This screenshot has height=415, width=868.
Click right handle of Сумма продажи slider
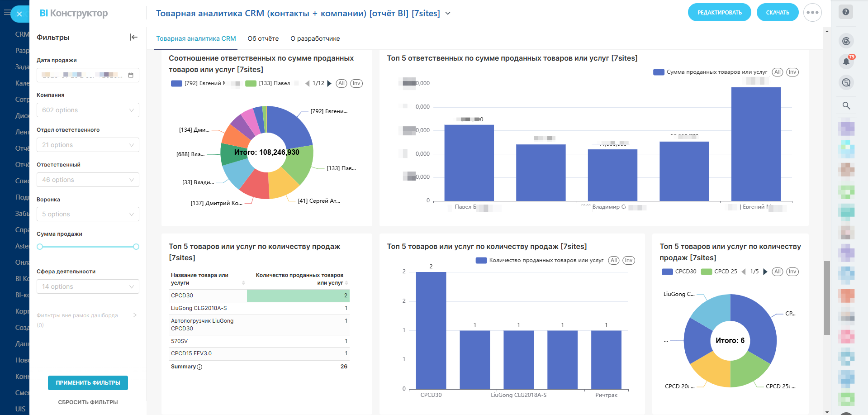point(136,247)
